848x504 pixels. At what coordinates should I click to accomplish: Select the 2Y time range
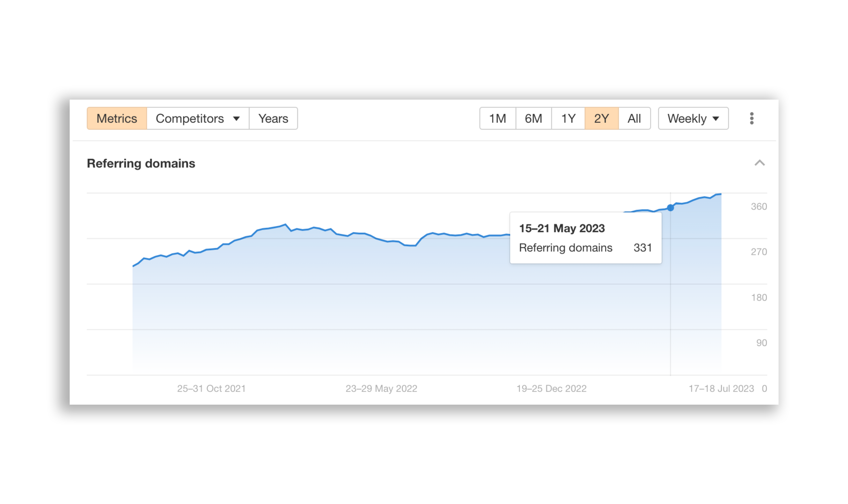(x=601, y=118)
